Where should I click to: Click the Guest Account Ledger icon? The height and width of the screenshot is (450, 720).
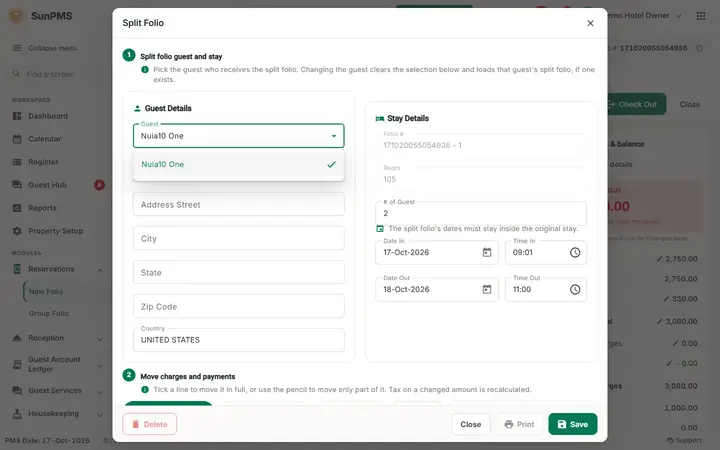tap(17, 365)
